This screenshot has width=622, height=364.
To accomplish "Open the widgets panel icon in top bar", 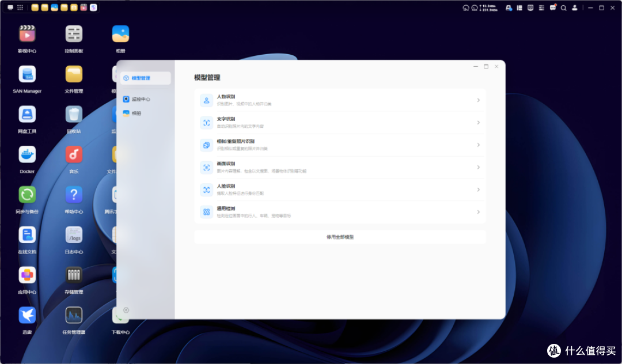I will pyautogui.click(x=519, y=8).
